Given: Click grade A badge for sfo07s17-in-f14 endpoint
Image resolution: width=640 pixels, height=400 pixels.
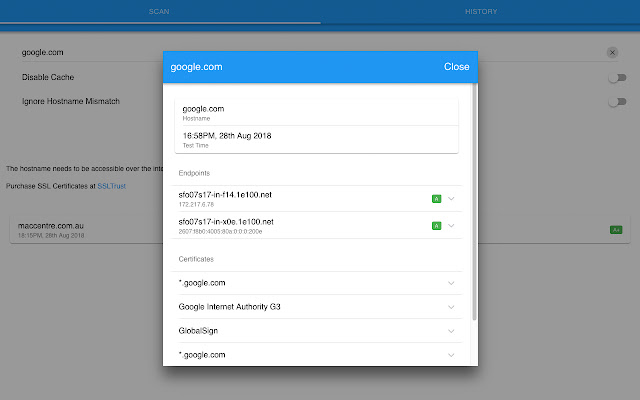Looking at the screenshot, I should [x=436, y=199].
